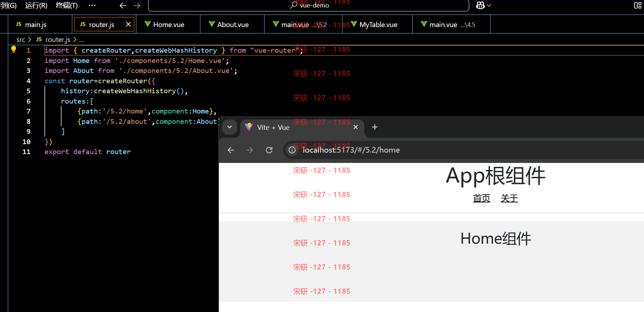Open the main.vue 4.5 tab

[451, 25]
